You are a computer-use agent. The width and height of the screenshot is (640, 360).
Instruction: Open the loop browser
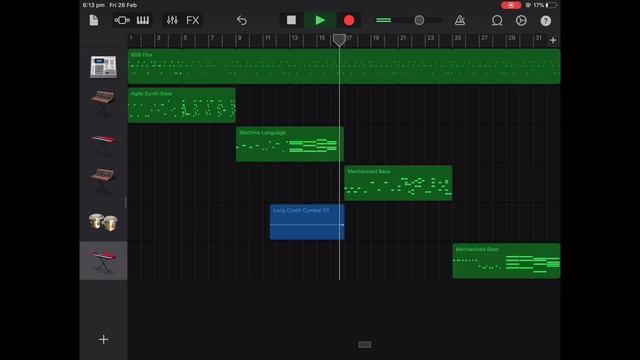coord(497,20)
